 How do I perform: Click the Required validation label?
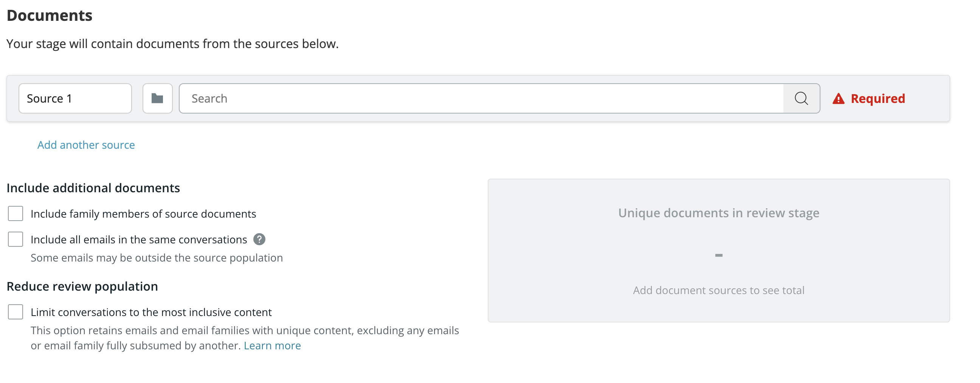(x=878, y=99)
